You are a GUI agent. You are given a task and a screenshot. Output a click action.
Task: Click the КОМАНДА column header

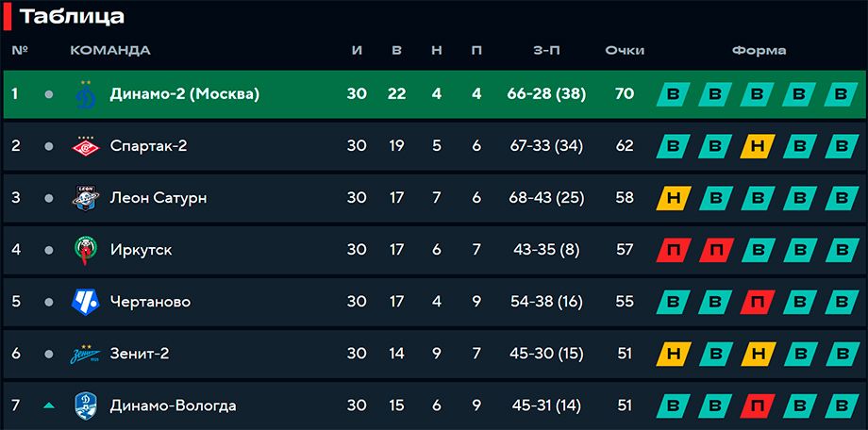(x=110, y=50)
